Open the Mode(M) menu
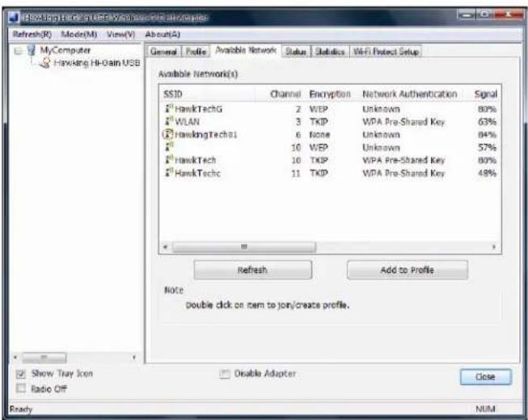The width and height of the screenshot is (528, 420). click(79, 34)
